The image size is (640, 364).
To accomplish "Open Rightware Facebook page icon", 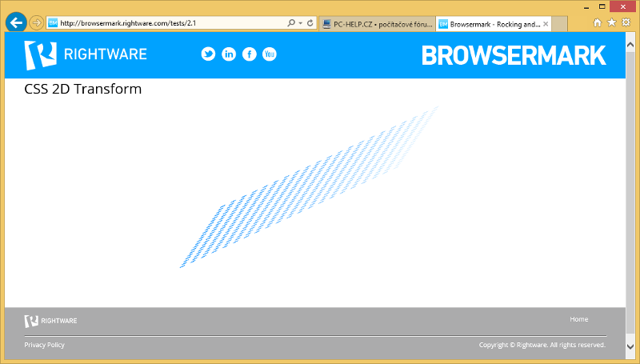I will point(249,54).
